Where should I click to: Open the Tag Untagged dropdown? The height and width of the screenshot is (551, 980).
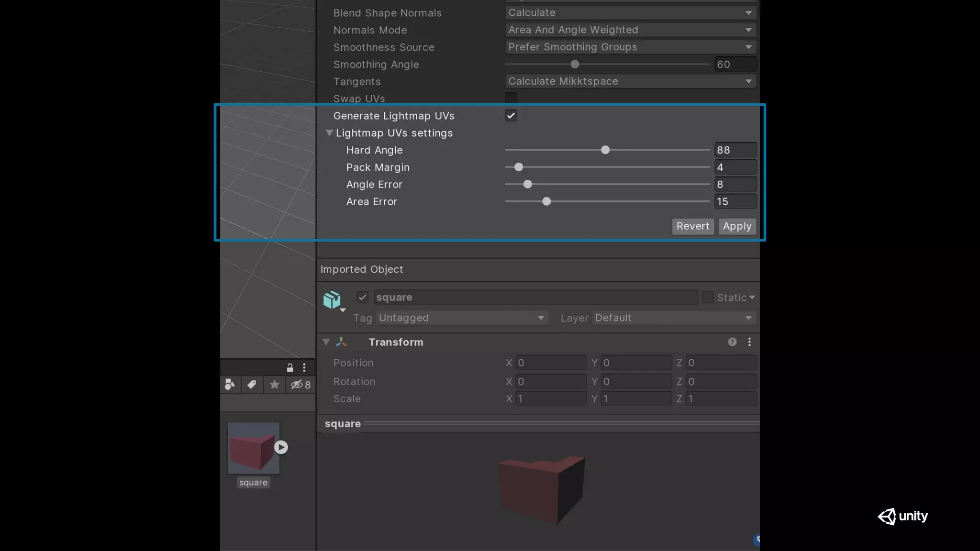tap(461, 318)
